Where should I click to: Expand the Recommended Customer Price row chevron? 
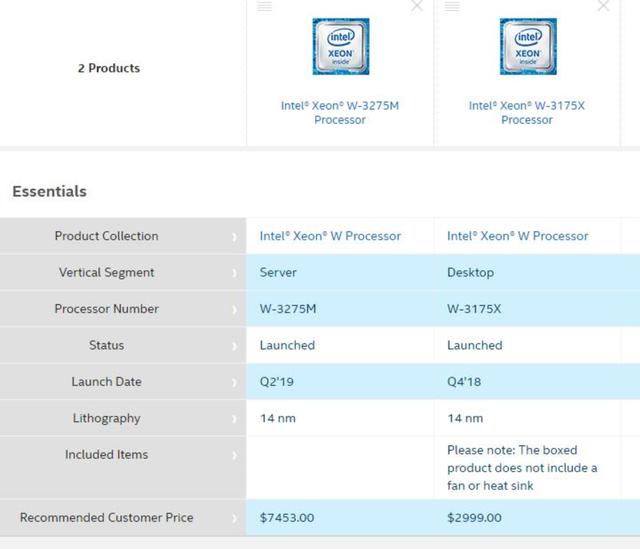[x=234, y=518]
